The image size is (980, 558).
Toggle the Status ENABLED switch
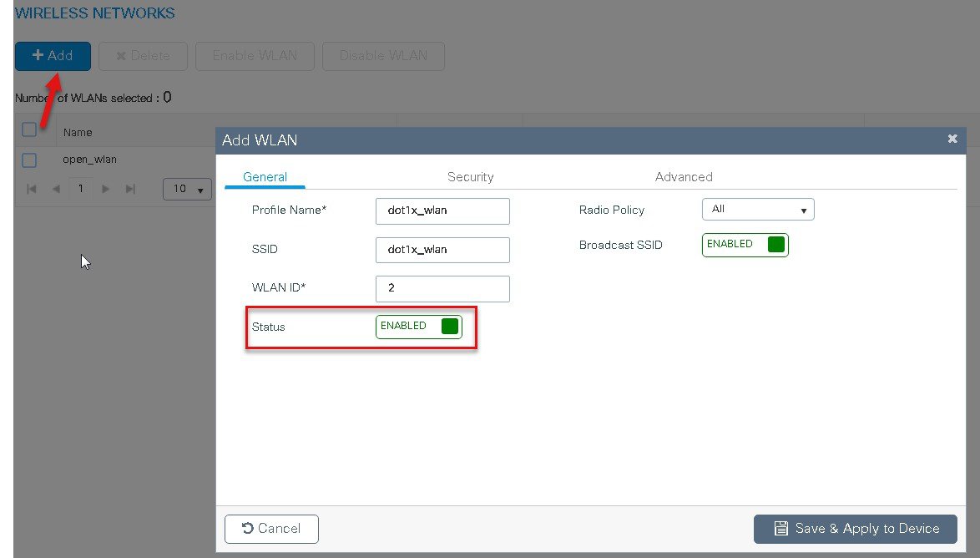[419, 327]
